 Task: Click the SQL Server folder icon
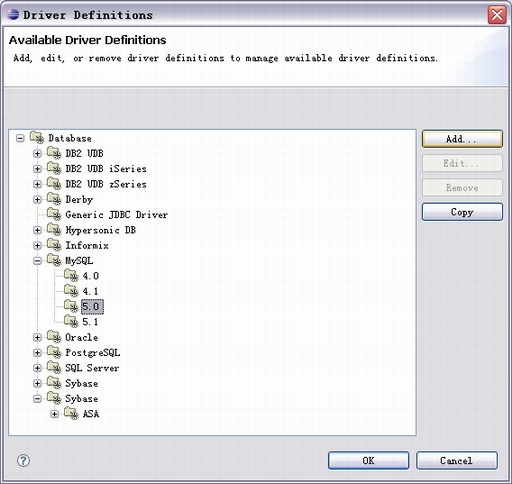pyautogui.click(x=54, y=367)
